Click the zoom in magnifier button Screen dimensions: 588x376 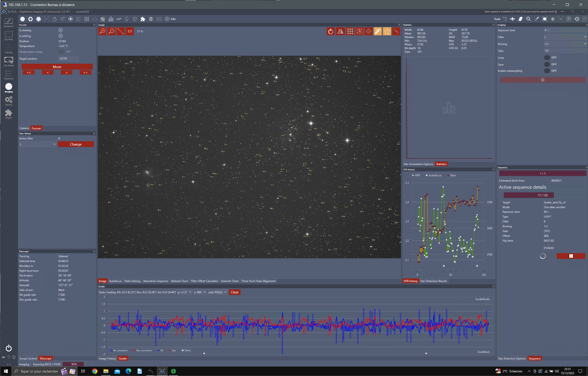(x=102, y=31)
